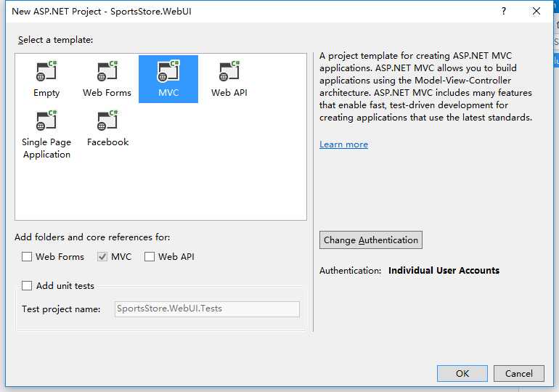Click the Individual User Accounts text

tap(444, 271)
